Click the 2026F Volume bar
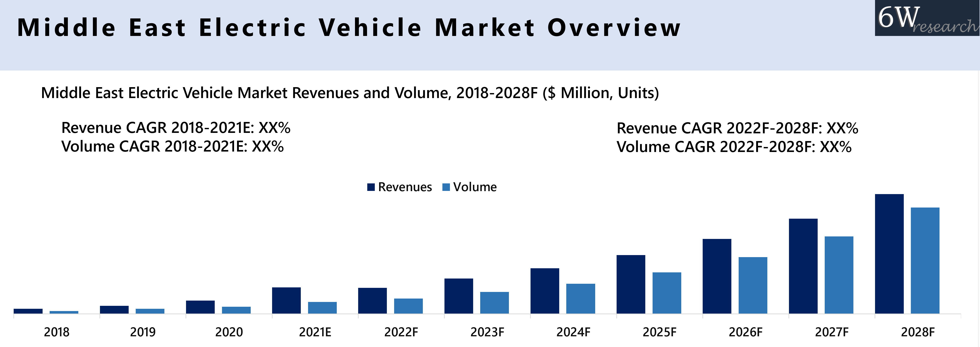The height and width of the screenshot is (347, 980). point(753,285)
